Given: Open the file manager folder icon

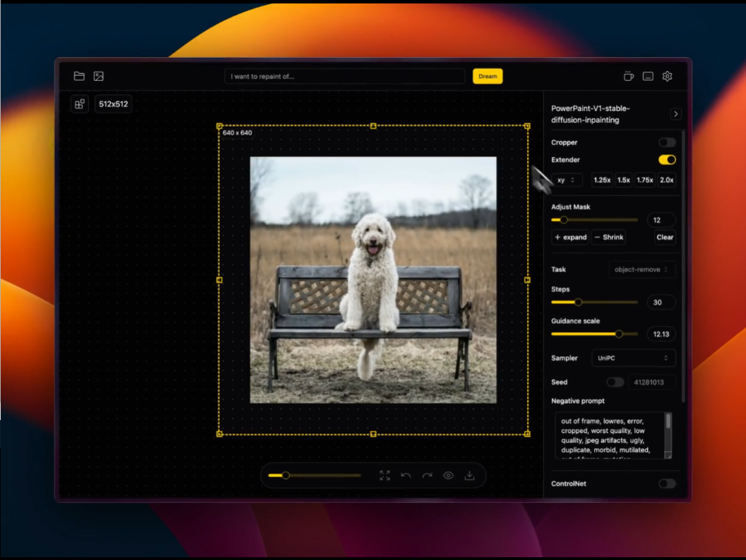Looking at the screenshot, I should (x=79, y=77).
